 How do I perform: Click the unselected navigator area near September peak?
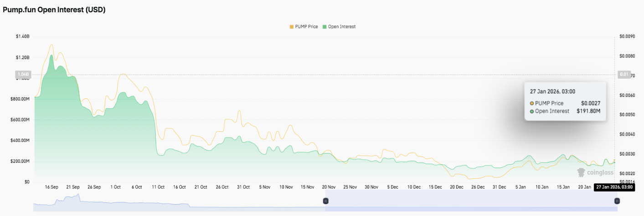click(73, 201)
